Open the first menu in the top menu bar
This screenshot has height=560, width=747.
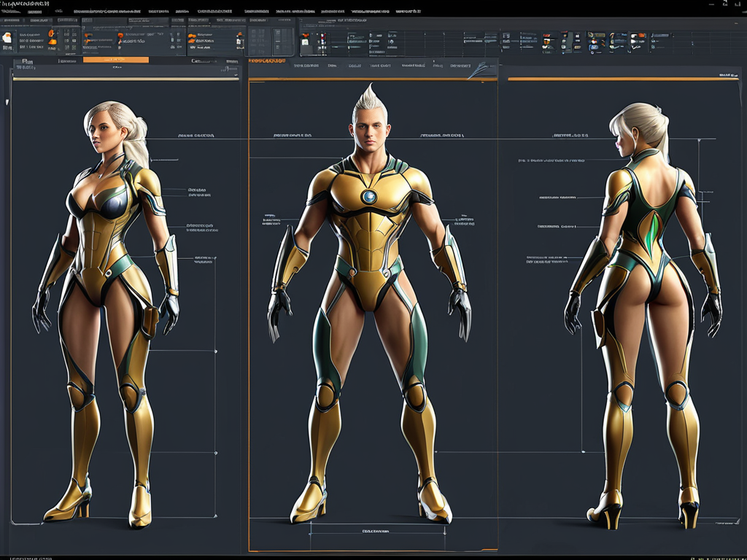[x=10, y=12]
